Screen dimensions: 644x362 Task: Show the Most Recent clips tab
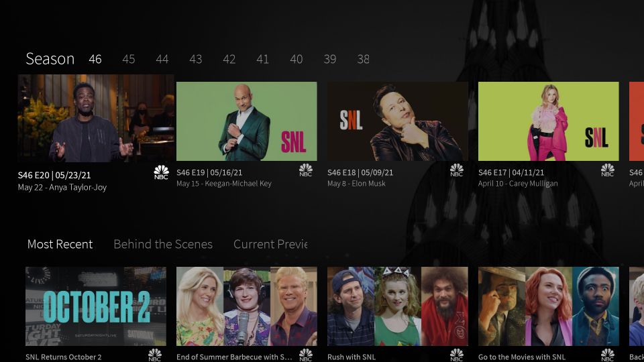[x=60, y=244]
